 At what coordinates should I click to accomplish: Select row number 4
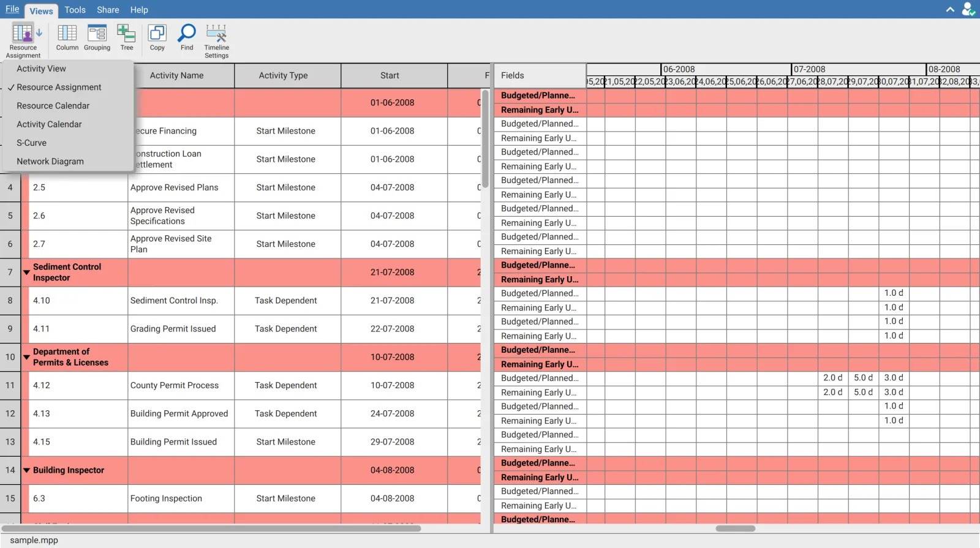coord(10,187)
